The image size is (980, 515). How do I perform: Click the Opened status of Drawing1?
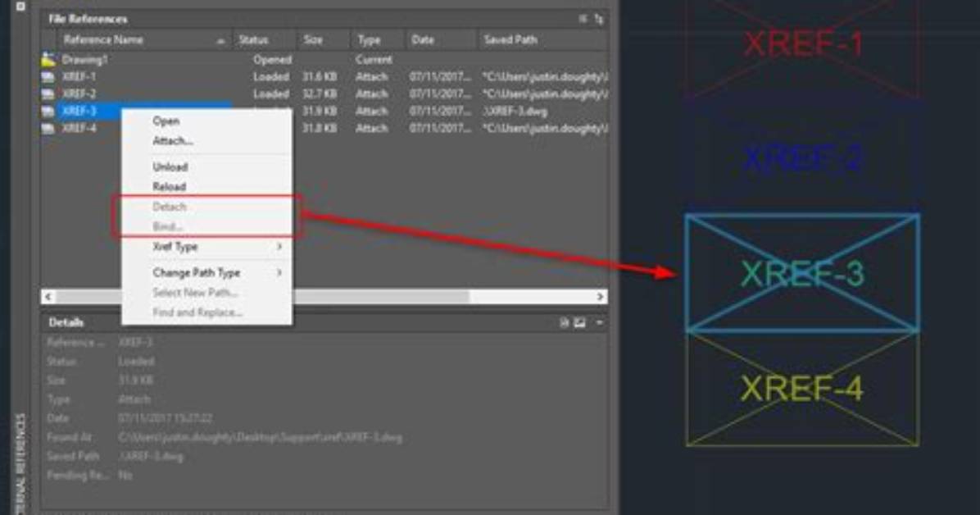coord(273,60)
